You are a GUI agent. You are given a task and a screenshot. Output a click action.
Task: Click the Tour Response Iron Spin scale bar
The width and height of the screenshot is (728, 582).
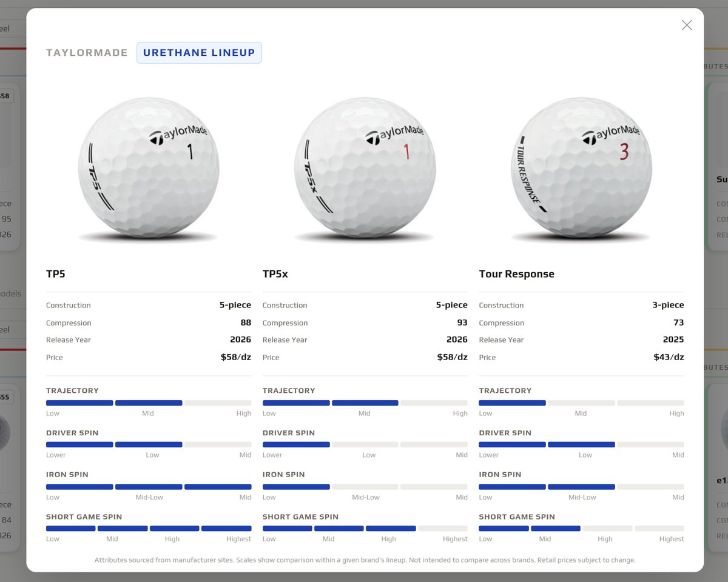581,486
